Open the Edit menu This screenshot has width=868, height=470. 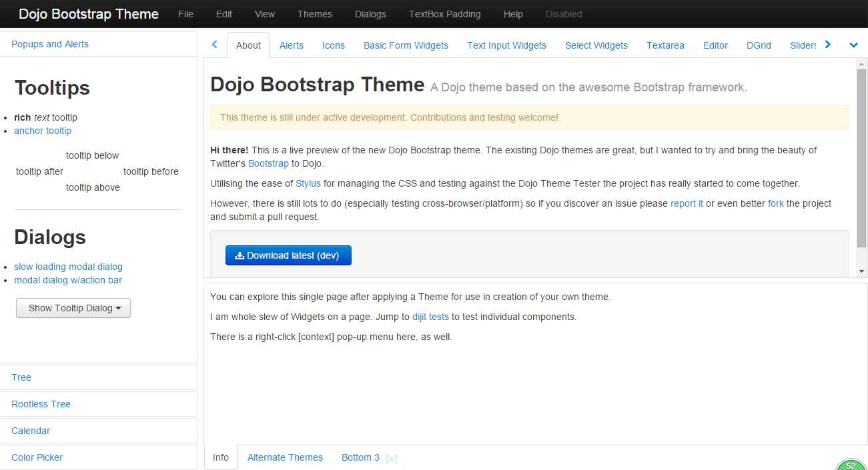[224, 14]
